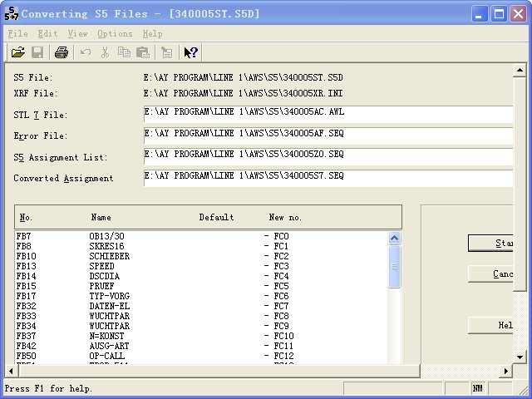Image resolution: width=532 pixels, height=399 pixels.
Task: Open a file with the folder icon
Action: click(x=18, y=52)
